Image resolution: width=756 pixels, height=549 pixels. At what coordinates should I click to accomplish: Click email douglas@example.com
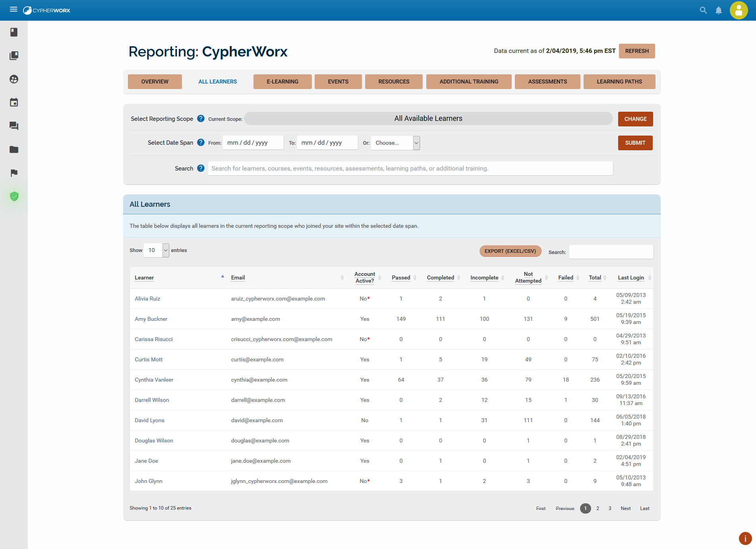click(260, 440)
